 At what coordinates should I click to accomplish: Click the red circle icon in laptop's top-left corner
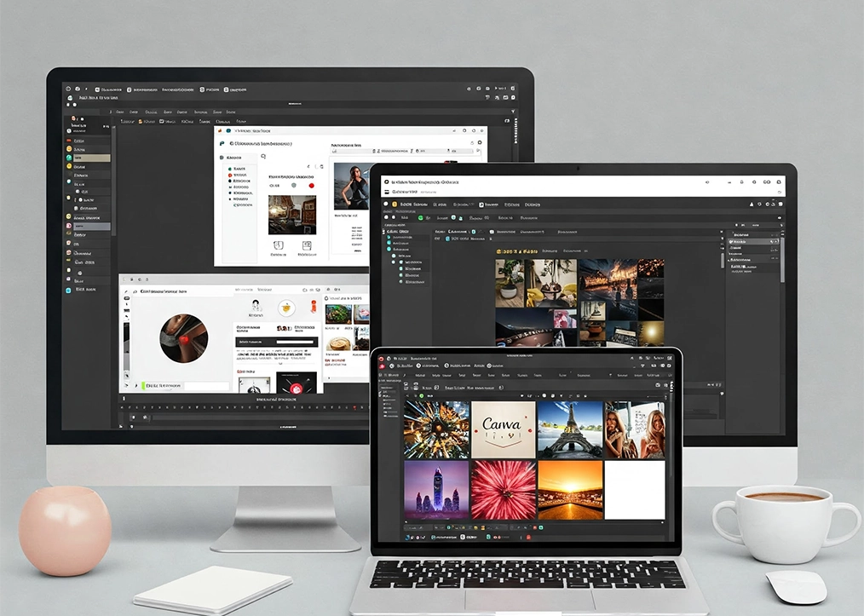tap(382, 360)
